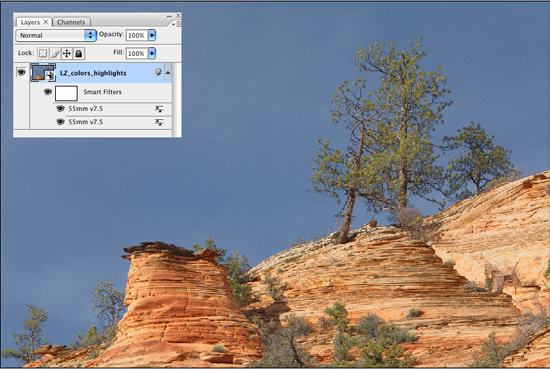Open blending options for second 55mm v7.5 filter

click(159, 122)
